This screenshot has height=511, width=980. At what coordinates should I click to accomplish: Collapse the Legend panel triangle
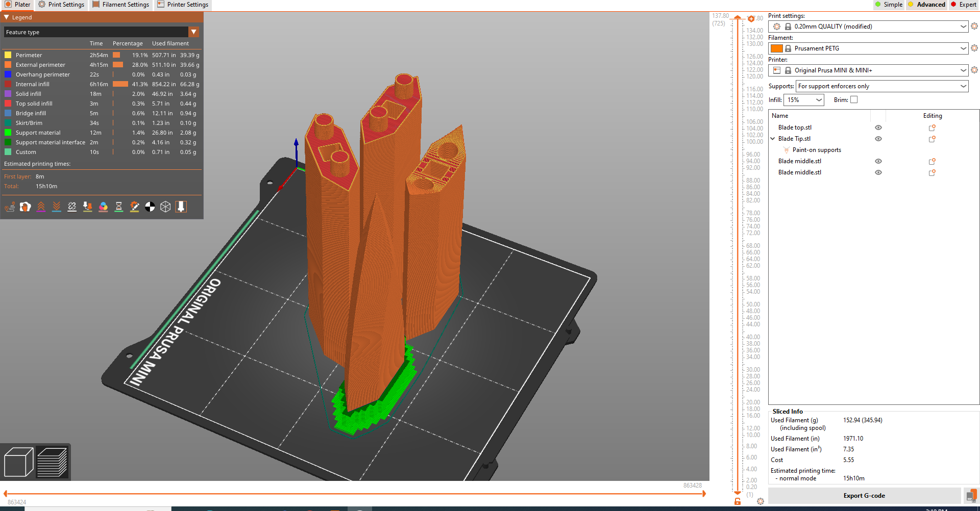tap(7, 17)
